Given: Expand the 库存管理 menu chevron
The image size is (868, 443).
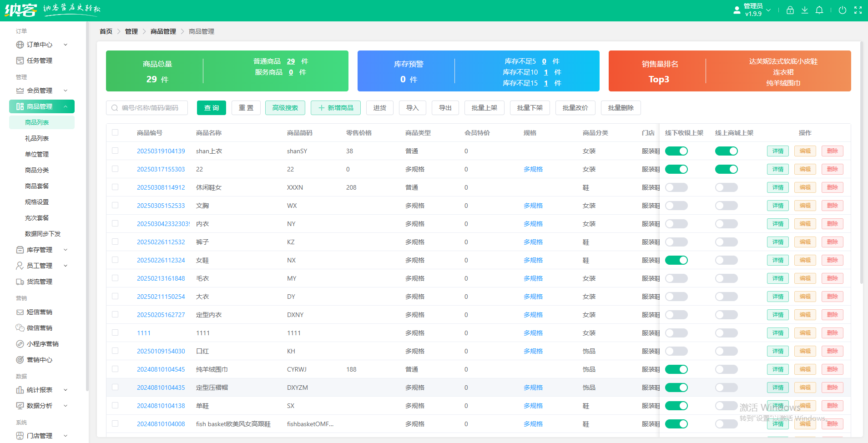Looking at the screenshot, I should pos(66,250).
